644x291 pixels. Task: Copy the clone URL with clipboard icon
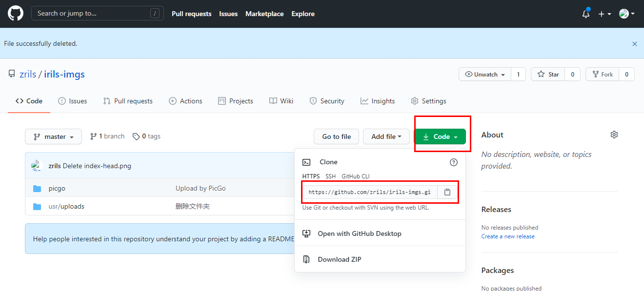[x=447, y=192]
